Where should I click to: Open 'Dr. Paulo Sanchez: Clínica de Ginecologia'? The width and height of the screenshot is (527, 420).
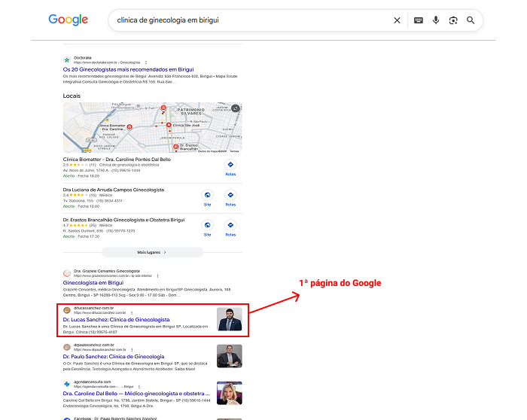(x=114, y=357)
